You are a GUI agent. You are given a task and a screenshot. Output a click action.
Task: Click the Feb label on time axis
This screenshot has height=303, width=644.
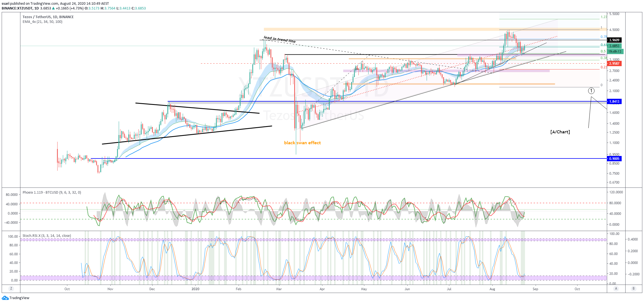pyautogui.click(x=238, y=289)
